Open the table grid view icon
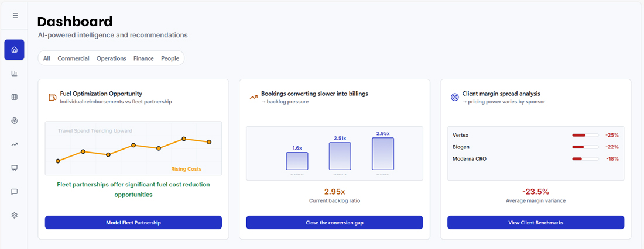 [x=14, y=97]
